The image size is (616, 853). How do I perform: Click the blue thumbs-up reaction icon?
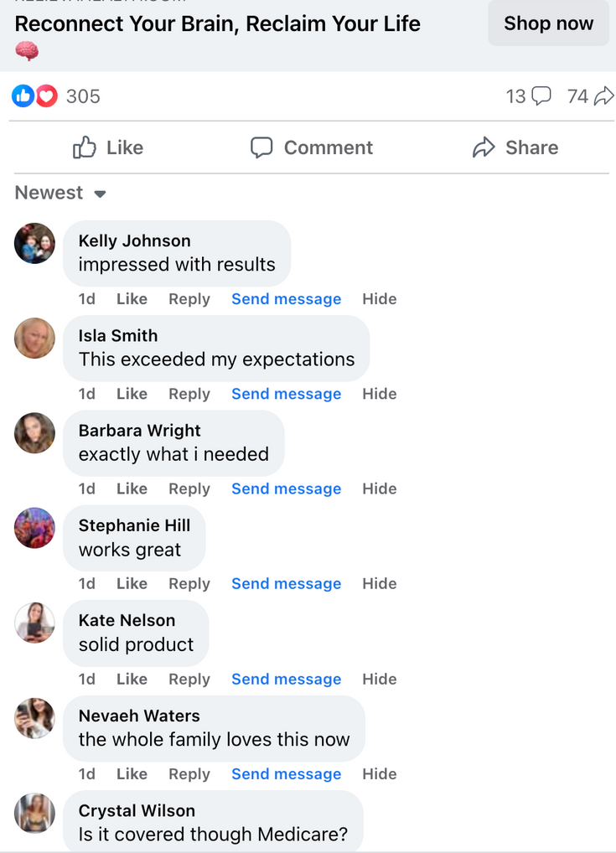click(x=23, y=96)
